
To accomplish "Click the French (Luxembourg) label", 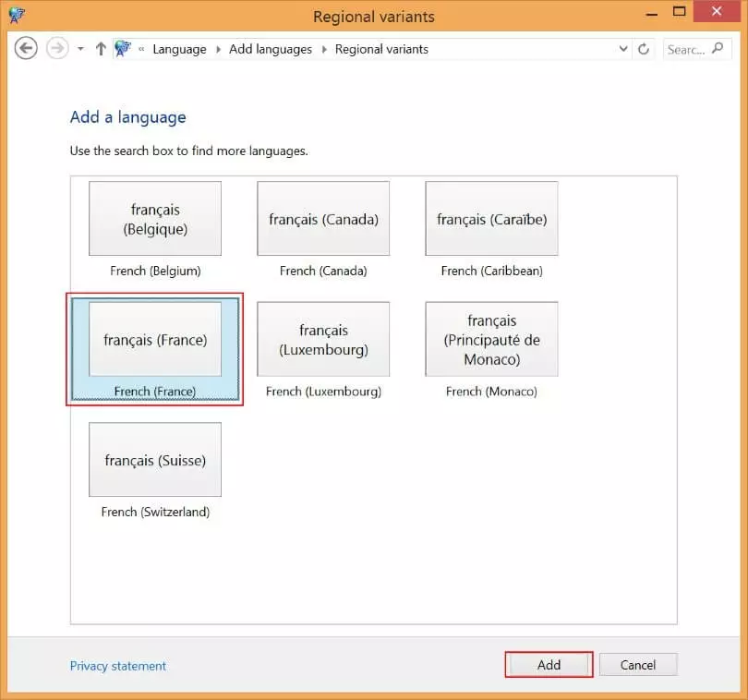I will [x=323, y=392].
